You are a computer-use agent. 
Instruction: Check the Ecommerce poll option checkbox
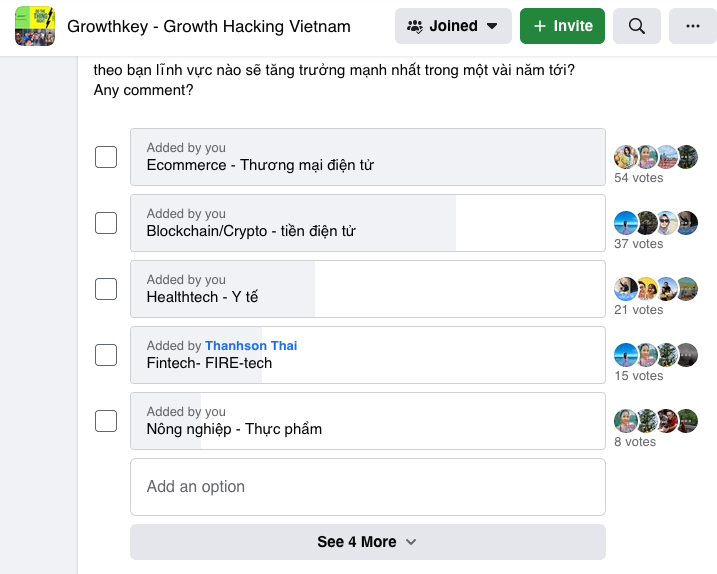(x=106, y=157)
